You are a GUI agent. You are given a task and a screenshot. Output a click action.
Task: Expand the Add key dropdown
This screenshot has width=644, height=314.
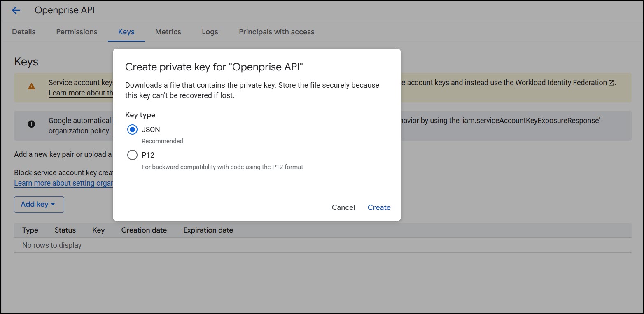[39, 205]
